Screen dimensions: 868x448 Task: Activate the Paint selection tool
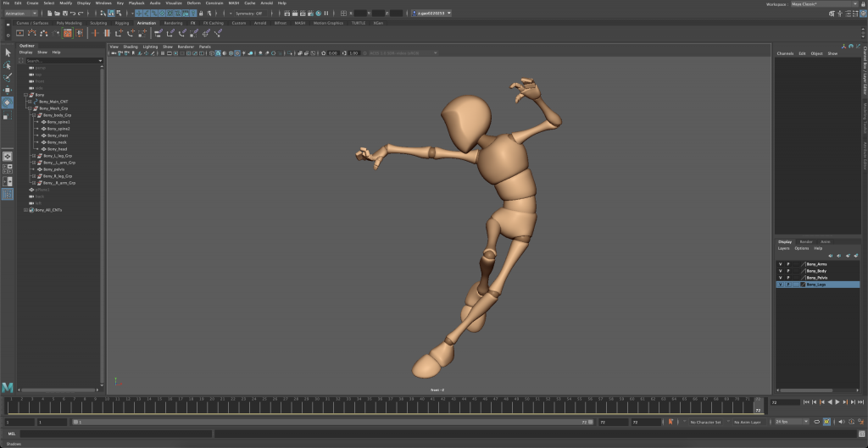(8, 77)
